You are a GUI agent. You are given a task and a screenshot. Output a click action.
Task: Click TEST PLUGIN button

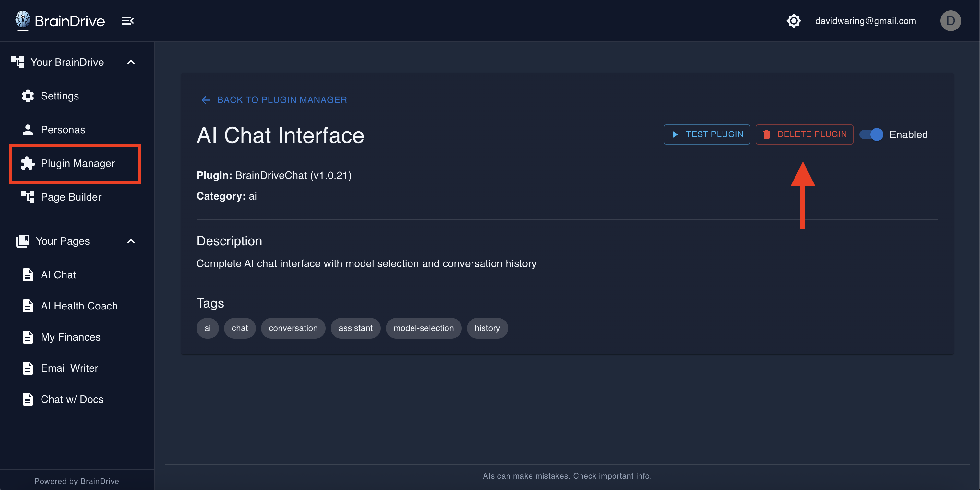pos(707,134)
